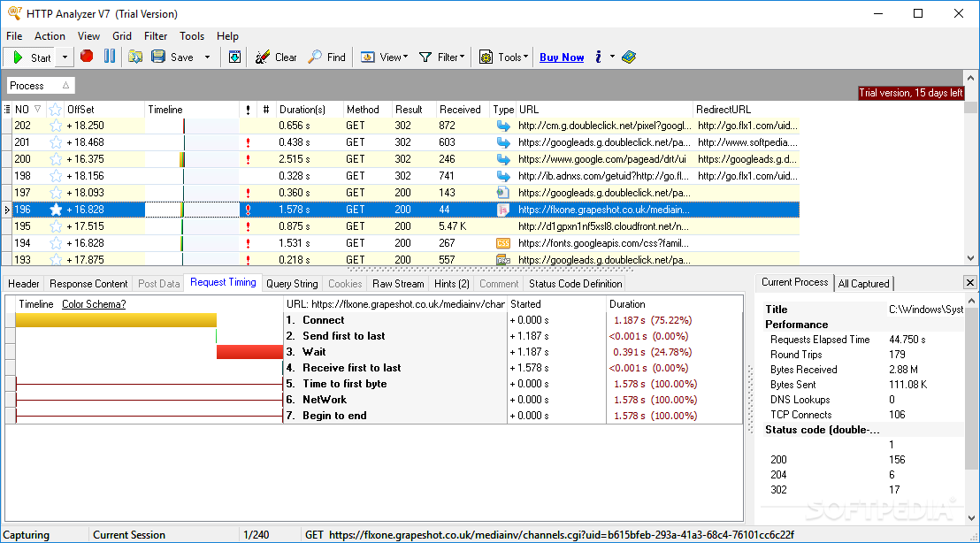Switch to the Raw Stream tab
This screenshot has width=980, height=543.
398,284
